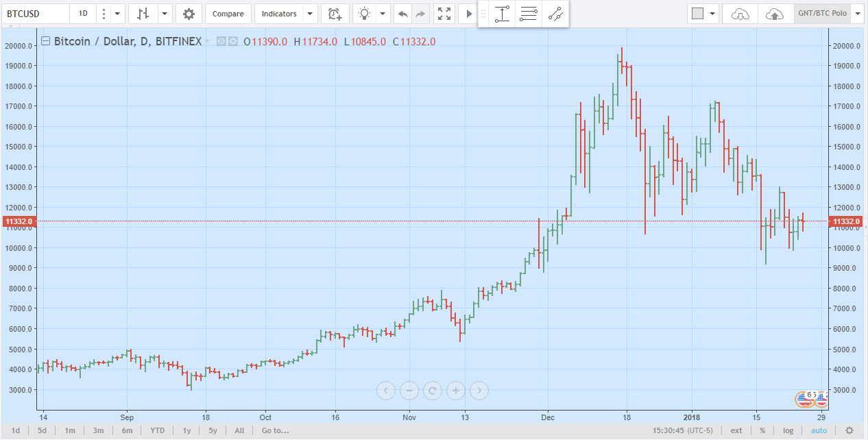Click the left 11332.0 price label
The width and height of the screenshot is (868, 440).
[19, 221]
